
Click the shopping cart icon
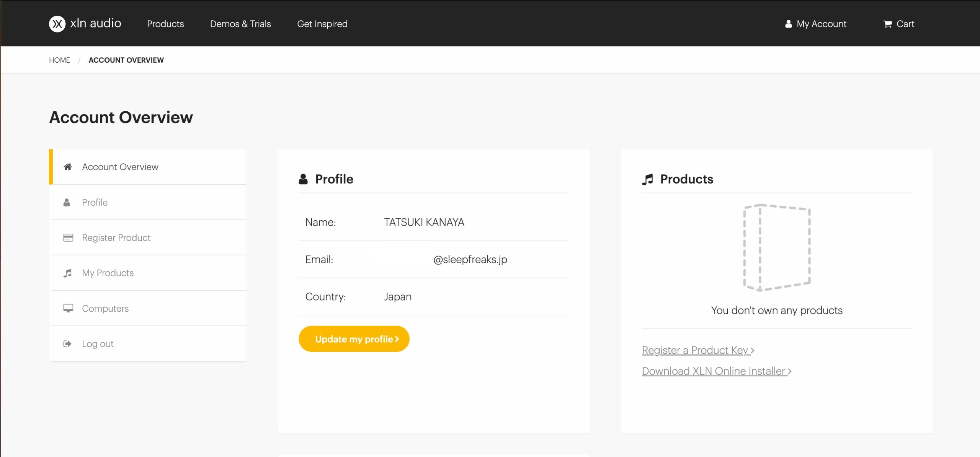tap(887, 24)
